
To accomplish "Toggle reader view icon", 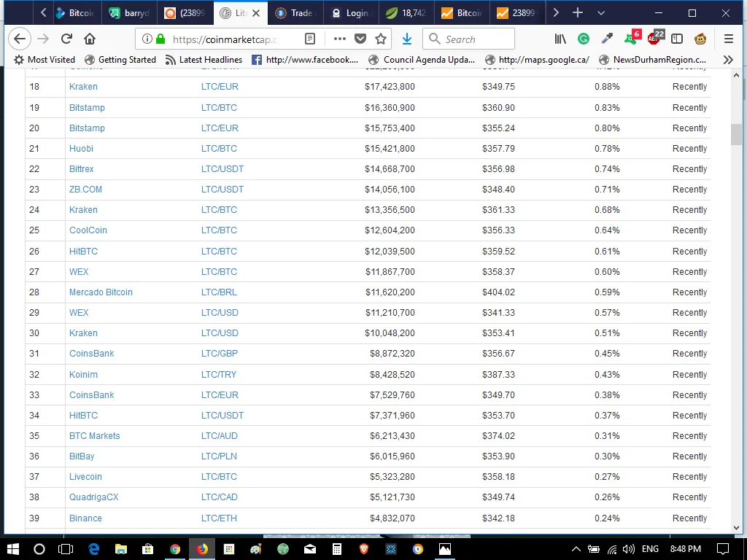I will tap(309, 39).
